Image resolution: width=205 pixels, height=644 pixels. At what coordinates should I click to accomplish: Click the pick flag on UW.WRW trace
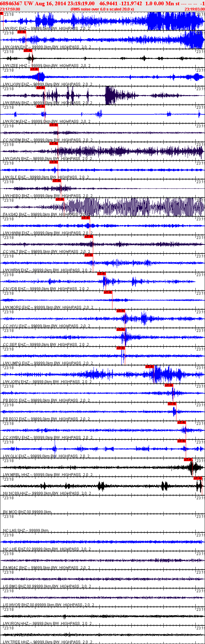[x=89, y=255]
